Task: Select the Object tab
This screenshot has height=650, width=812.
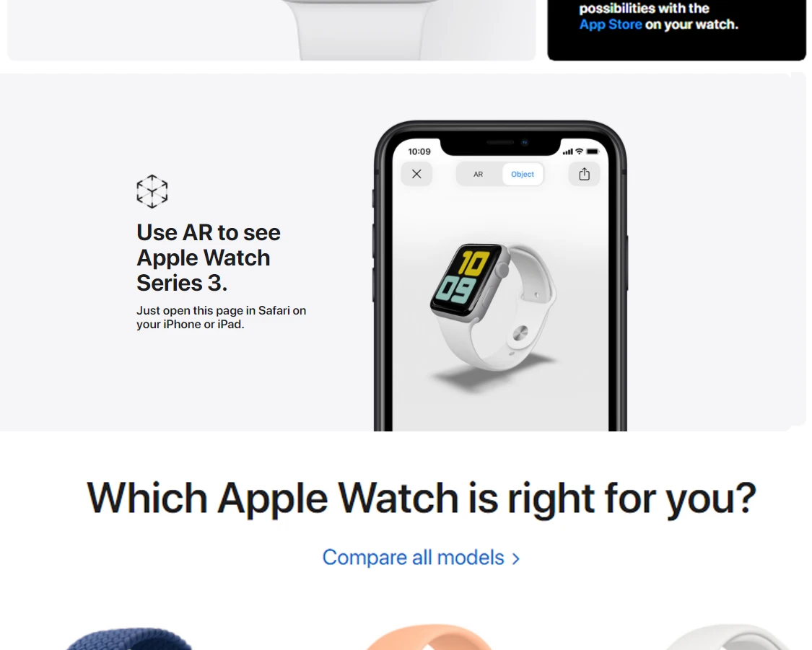Action: click(522, 175)
